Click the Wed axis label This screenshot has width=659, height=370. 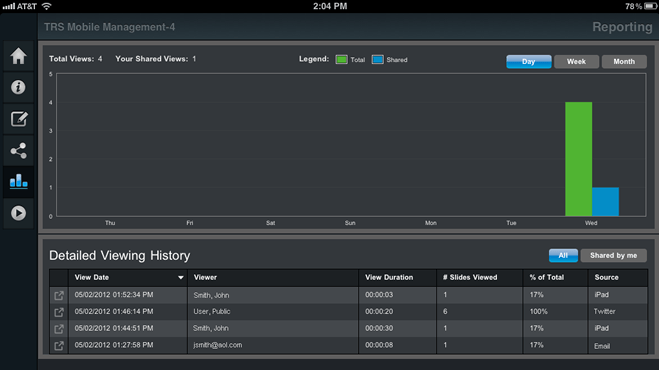[x=591, y=223]
